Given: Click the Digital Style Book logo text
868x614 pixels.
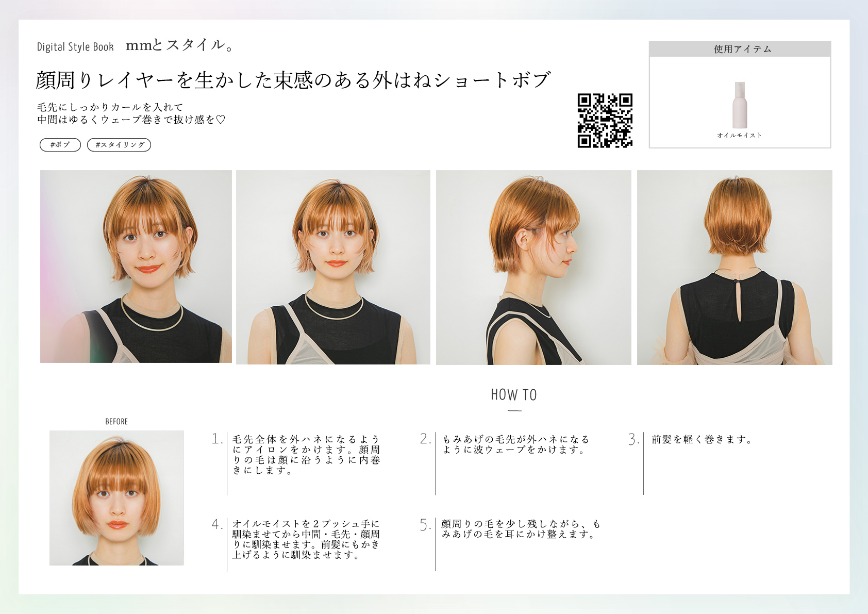Looking at the screenshot, I should click(75, 47).
